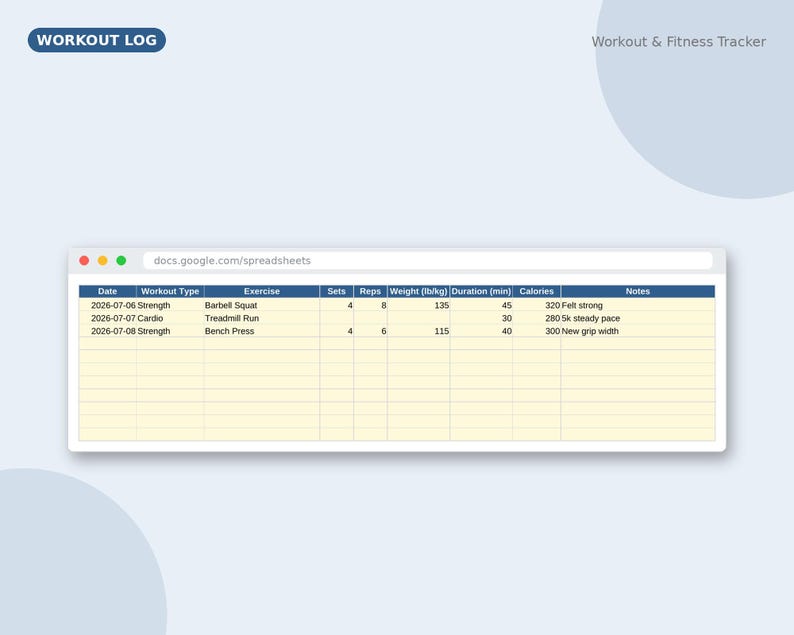Click the duration cell 45
This screenshot has width=794, height=635.
(481, 305)
